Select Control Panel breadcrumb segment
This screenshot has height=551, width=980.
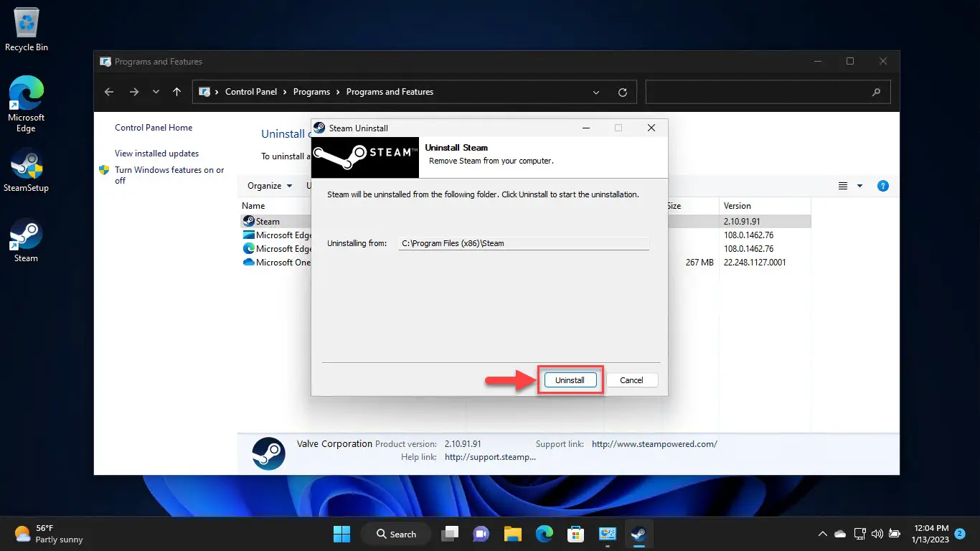(251, 92)
